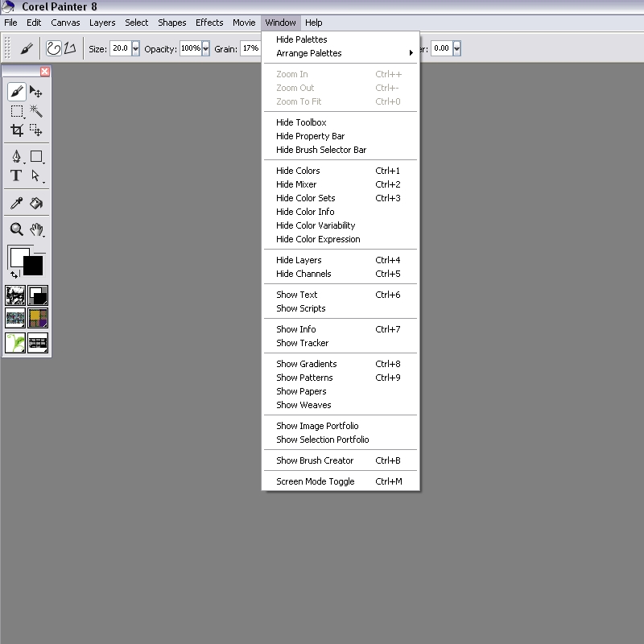Image resolution: width=644 pixels, height=644 pixels.
Task: Choose Show Image Portfolio
Action: pyautogui.click(x=340, y=426)
